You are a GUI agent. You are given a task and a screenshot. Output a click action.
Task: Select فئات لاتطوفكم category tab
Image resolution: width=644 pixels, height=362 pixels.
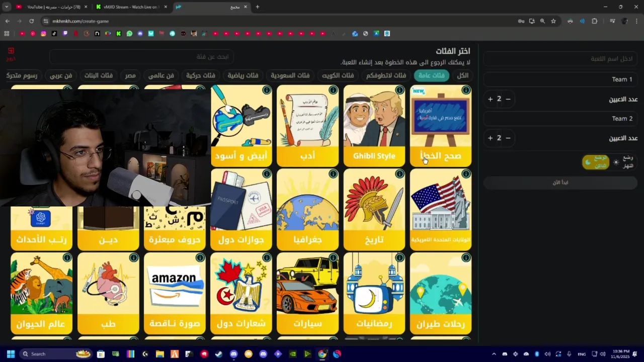tap(386, 75)
